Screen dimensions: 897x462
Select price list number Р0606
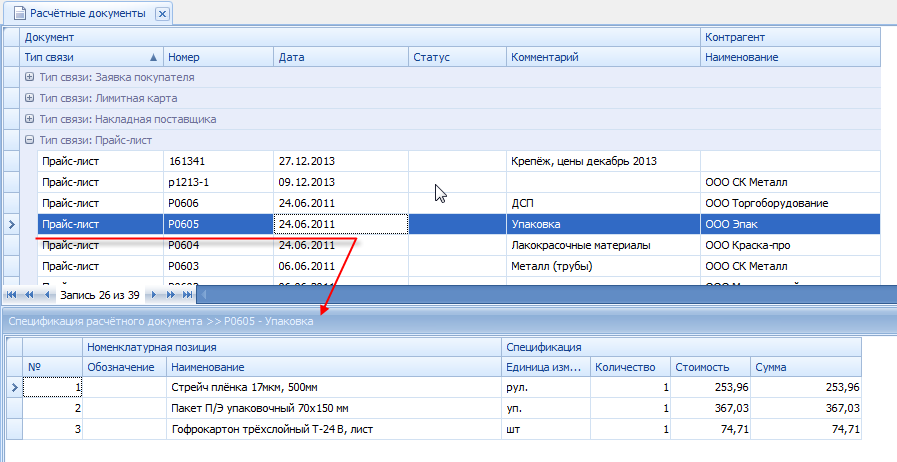coord(219,204)
